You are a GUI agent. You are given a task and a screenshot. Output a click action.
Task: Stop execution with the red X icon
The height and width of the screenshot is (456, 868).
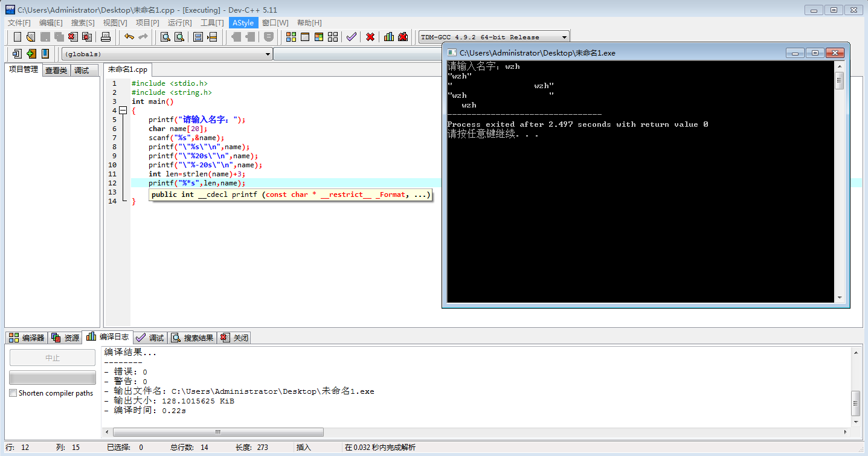(370, 37)
